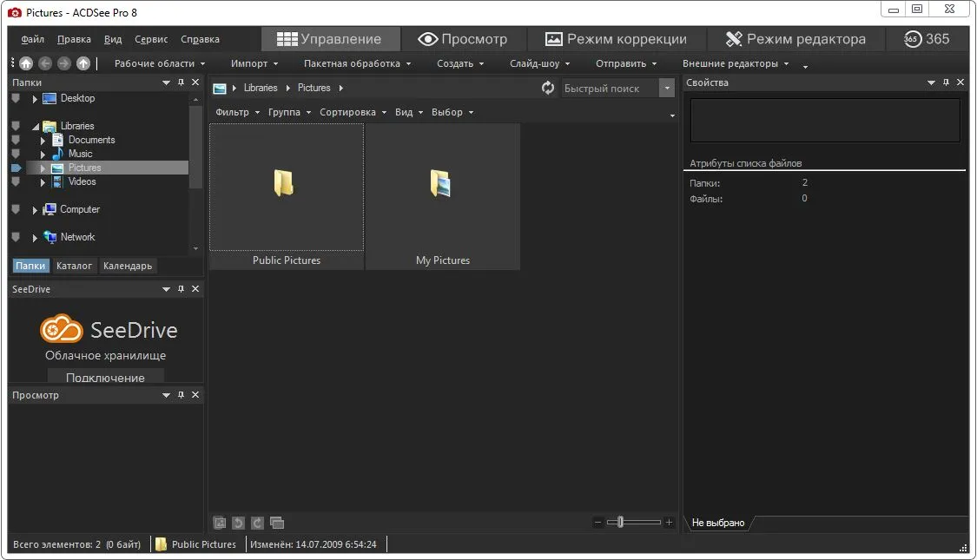Click the rotate right icon in bottom toolbar

point(257,523)
